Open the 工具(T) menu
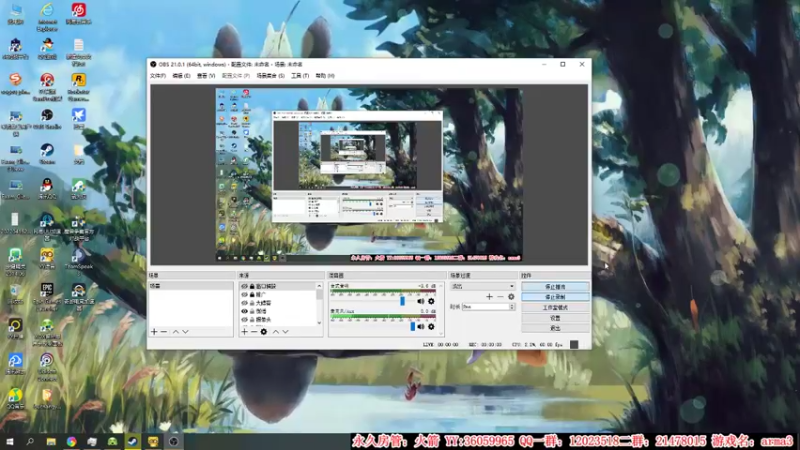Viewport: 800px width, 450px height. pos(300,76)
